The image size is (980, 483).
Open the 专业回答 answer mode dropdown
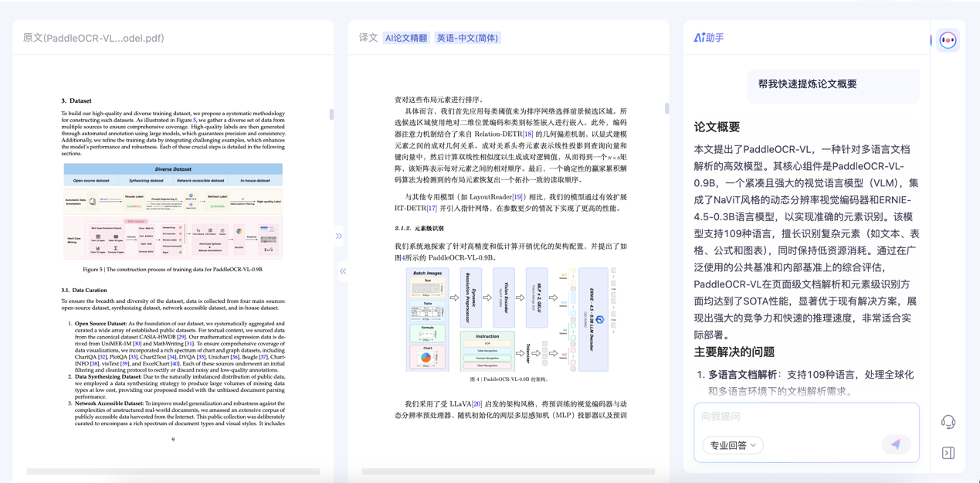click(731, 445)
